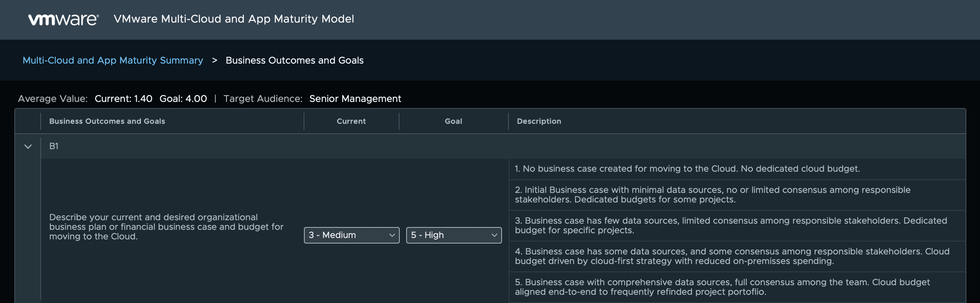This screenshot has width=980, height=303.
Task: Open the Goal '5 - High' dropdown
Action: (453, 235)
